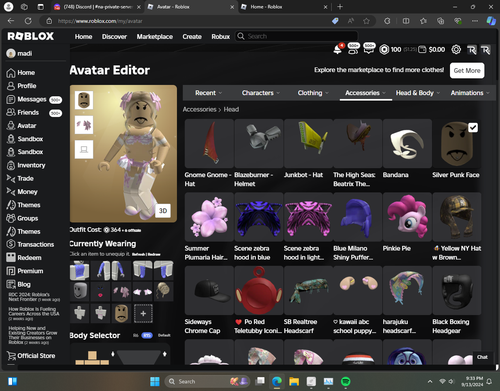Expand the Animations tab dropdown
The width and height of the screenshot is (500, 391).
point(470,93)
